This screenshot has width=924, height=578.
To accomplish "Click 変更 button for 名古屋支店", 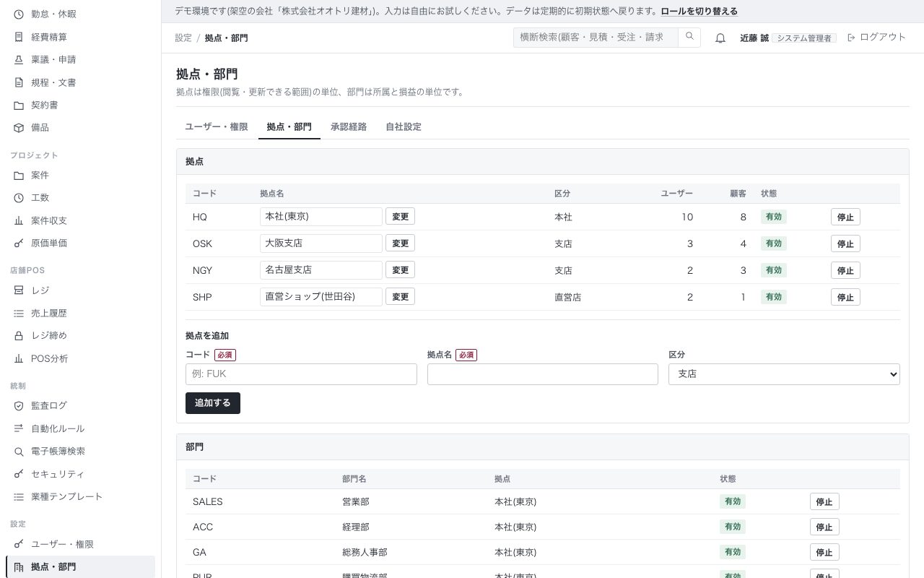I will point(400,269).
